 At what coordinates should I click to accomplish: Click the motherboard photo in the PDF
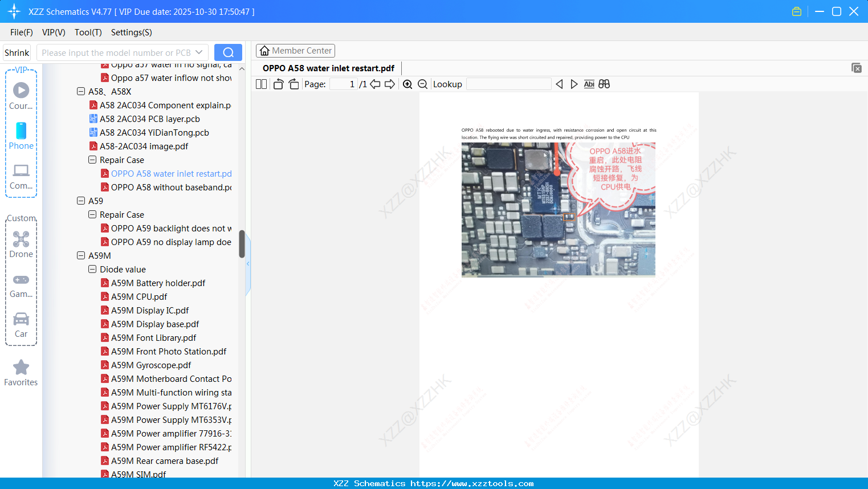coord(559,209)
